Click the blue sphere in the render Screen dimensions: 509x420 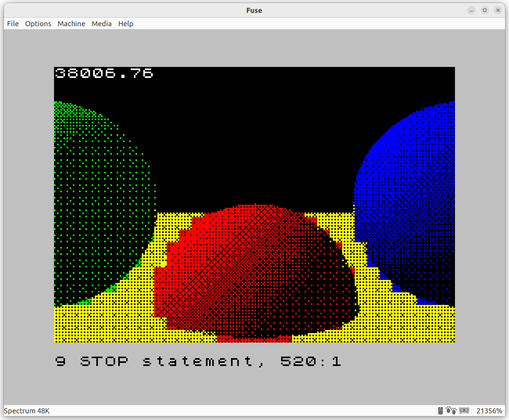tap(404, 204)
